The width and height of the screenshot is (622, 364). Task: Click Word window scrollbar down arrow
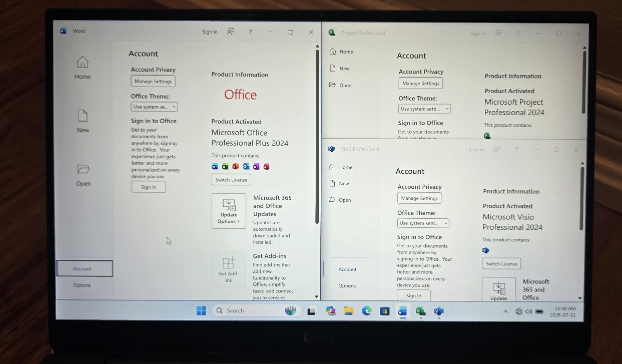tap(316, 296)
